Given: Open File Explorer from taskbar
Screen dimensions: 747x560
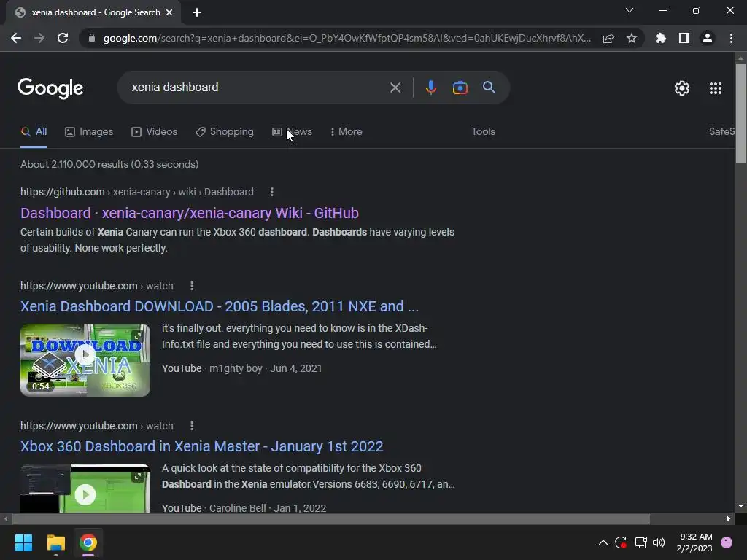Looking at the screenshot, I should 55,542.
